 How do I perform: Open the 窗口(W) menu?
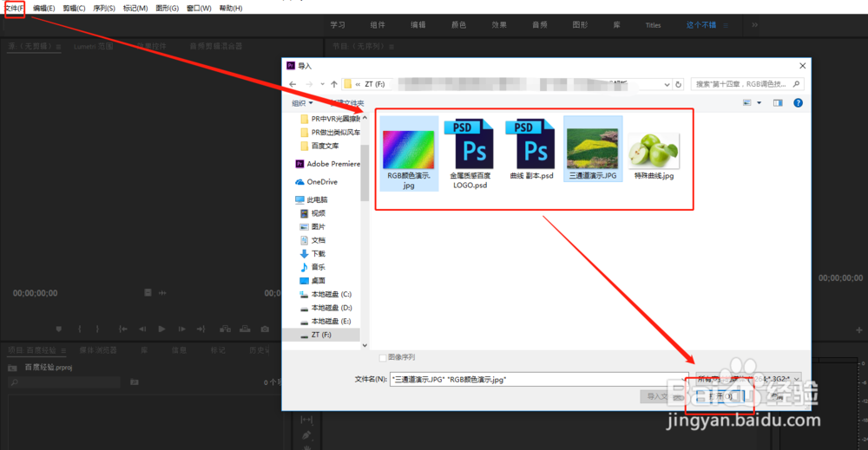click(199, 9)
